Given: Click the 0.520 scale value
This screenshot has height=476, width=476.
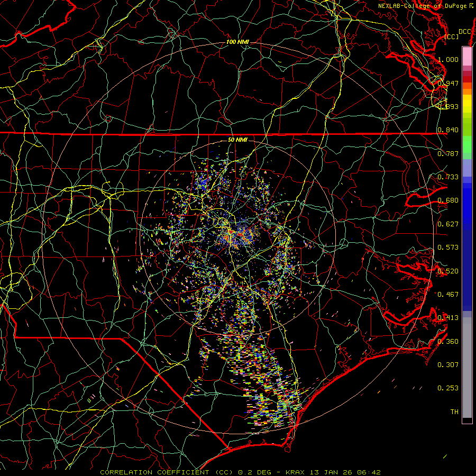Looking at the screenshot, I should pyautogui.click(x=448, y=271).
